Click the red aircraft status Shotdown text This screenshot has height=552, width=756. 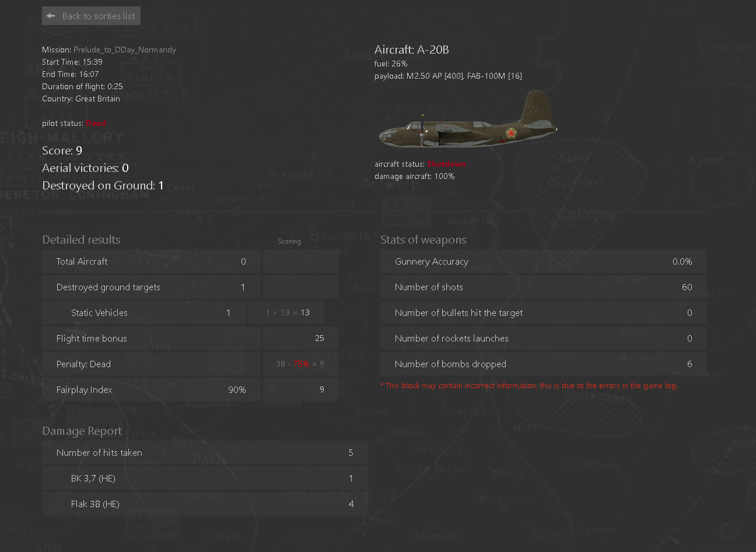click(446, 164)
